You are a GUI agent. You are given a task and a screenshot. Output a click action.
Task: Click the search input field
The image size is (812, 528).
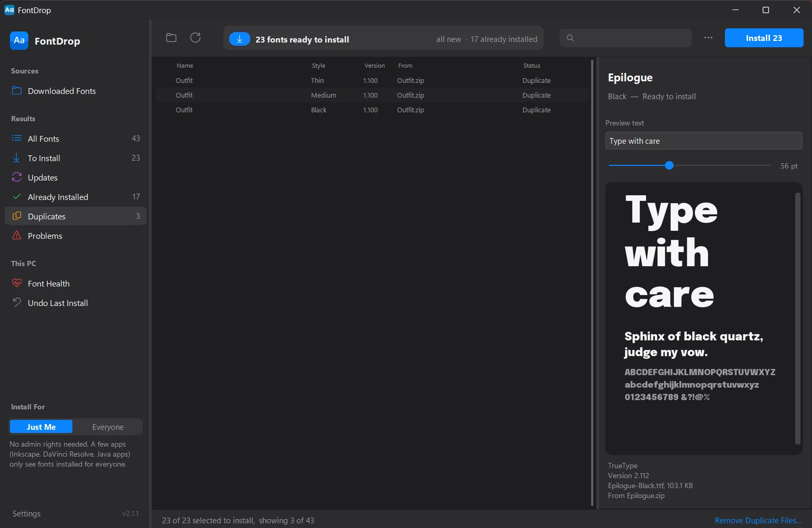tap(626, 38)
